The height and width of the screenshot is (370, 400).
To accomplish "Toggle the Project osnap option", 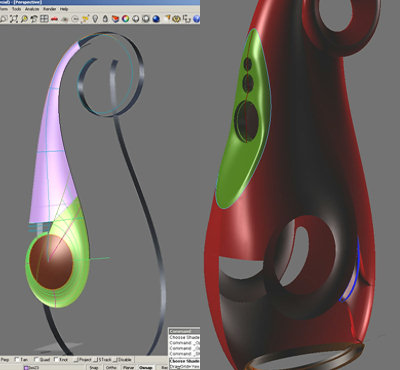I will click(x=82, y=360).
